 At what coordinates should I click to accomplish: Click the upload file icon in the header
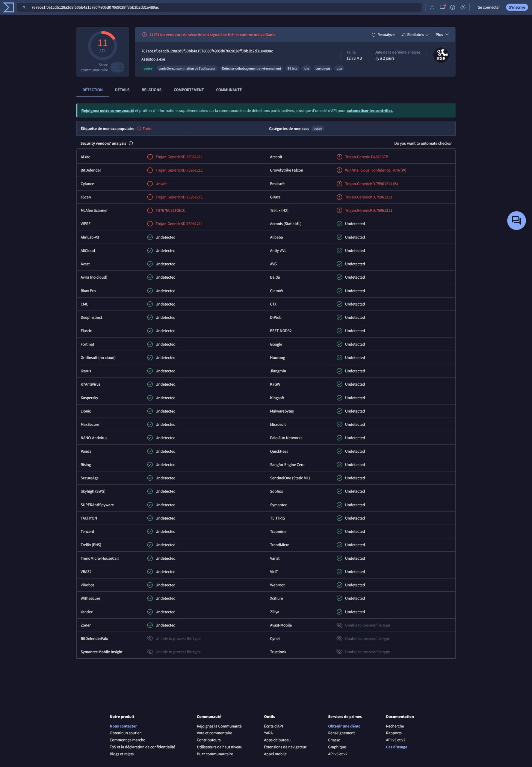tap(432, 7)
